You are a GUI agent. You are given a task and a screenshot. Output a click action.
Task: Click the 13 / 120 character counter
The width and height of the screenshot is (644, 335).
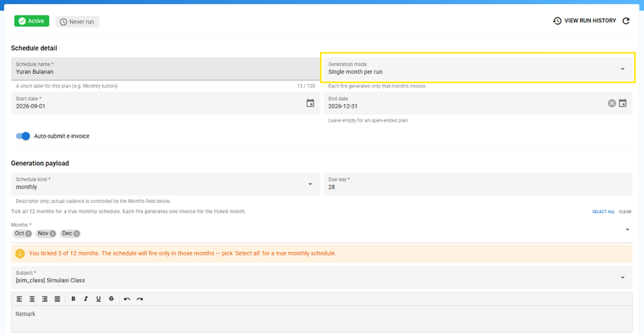pyautogui.click(x=306, y=86)
